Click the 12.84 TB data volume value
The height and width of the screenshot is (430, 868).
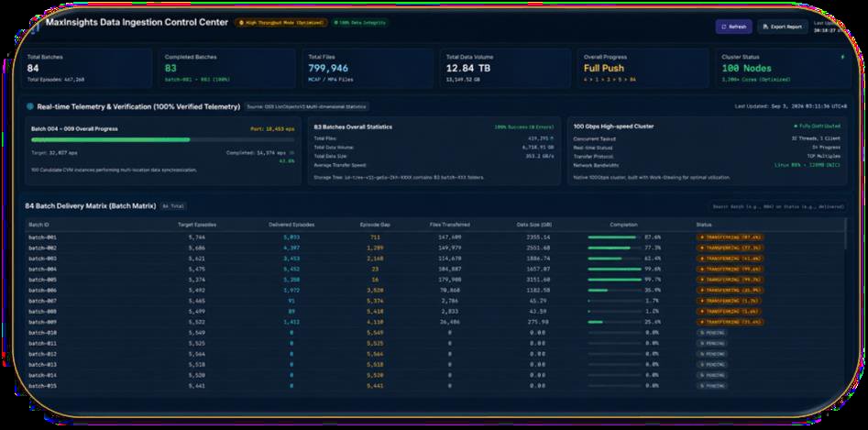pos(467,68)
